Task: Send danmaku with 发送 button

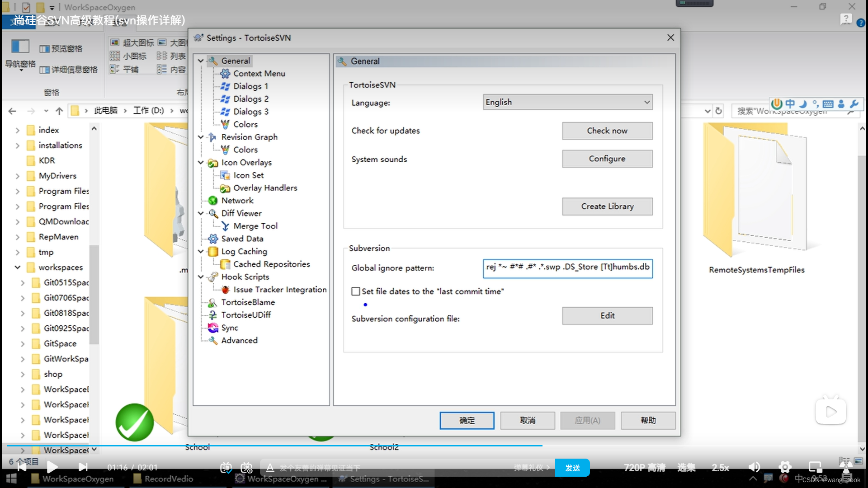Action: (572, 468)
